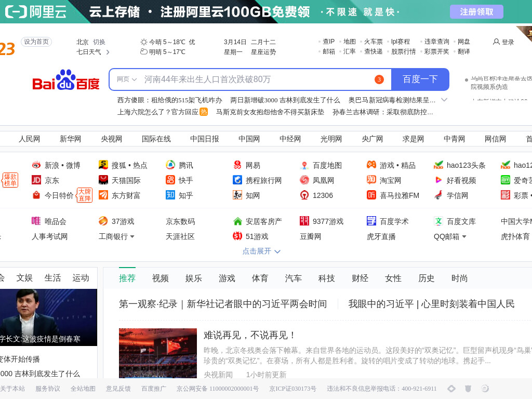Open the Winter Paralympics news thumbnail
Image resolution: width=532 pixels, height=399 pixels.
[158, 353]
